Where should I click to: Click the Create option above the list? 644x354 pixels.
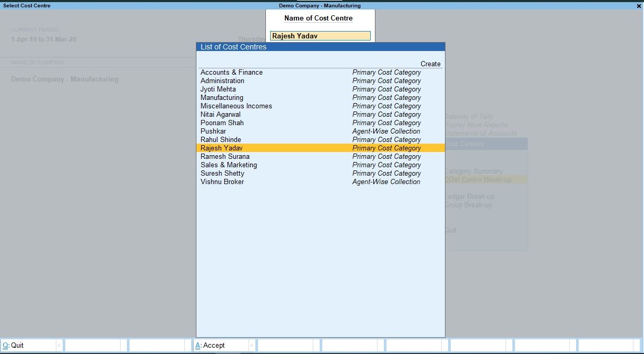pyautogui.click(x=430, y=64)
